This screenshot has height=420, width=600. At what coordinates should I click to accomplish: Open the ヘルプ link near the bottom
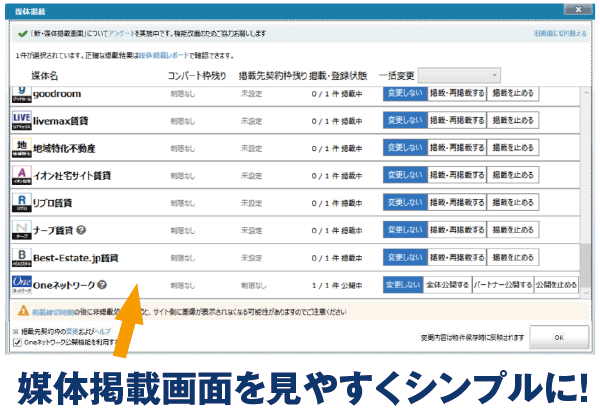(x=102, y=331)
